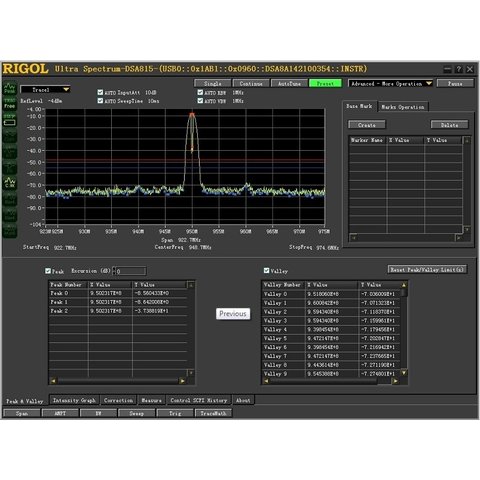
Task: Switch to the Intensity Graph tab
Action: click(x=74, y=400)
